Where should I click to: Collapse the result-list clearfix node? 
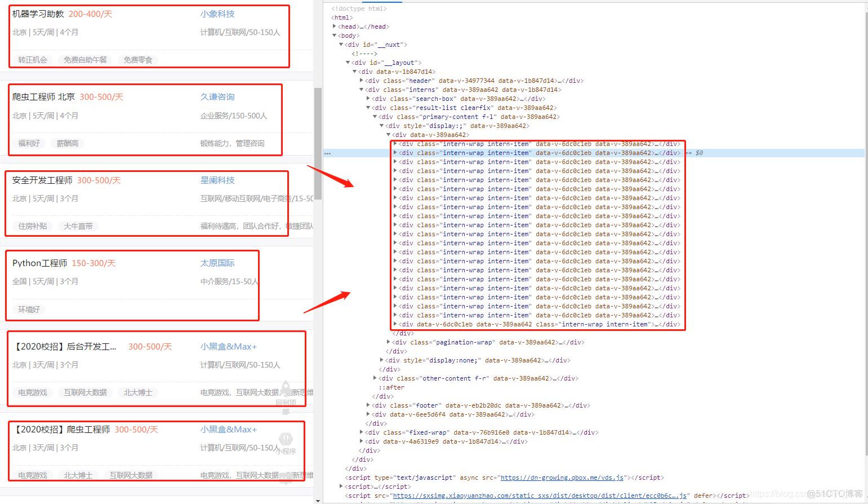click(368, 108)
